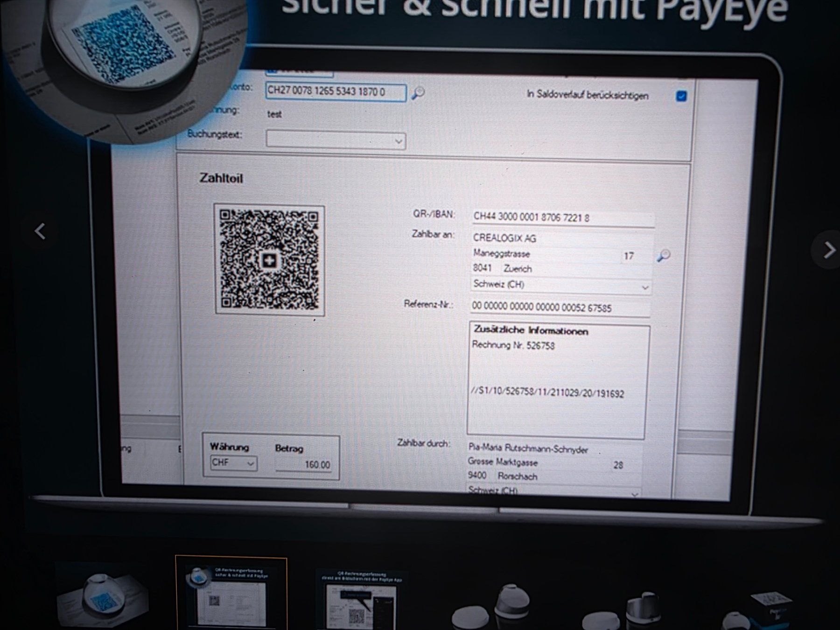Select the highlighted second thumbnail with laptop
Viewport: 840px width, 630px height.
pos(231,593)
